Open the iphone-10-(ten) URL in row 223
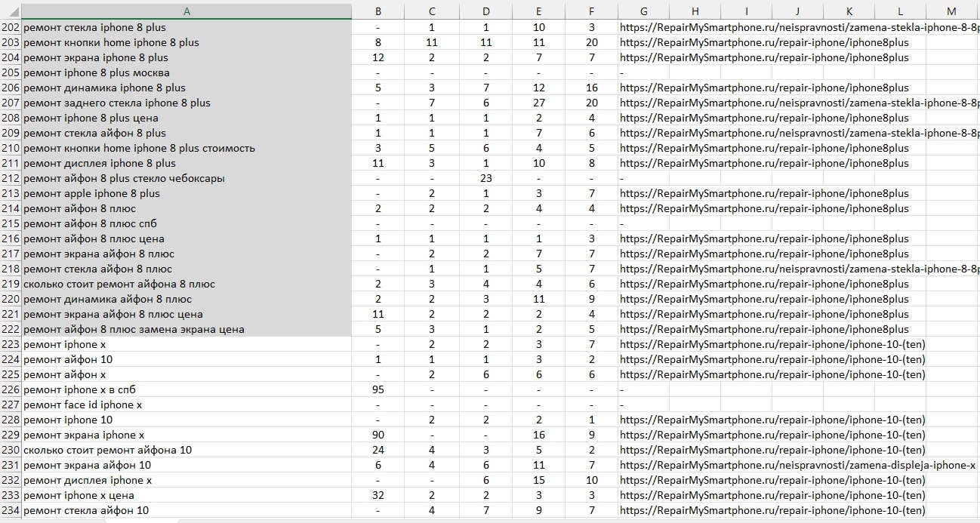The height and width of the screenshot is (523, 980). click(x=772, y=344)
